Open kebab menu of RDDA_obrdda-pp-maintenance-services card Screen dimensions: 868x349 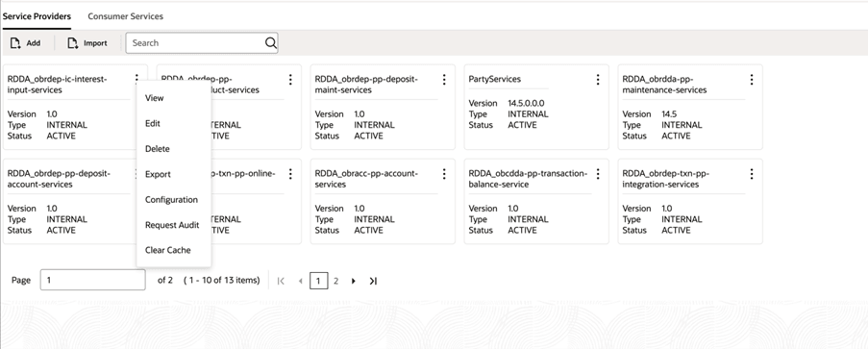(x=752, y=79)
